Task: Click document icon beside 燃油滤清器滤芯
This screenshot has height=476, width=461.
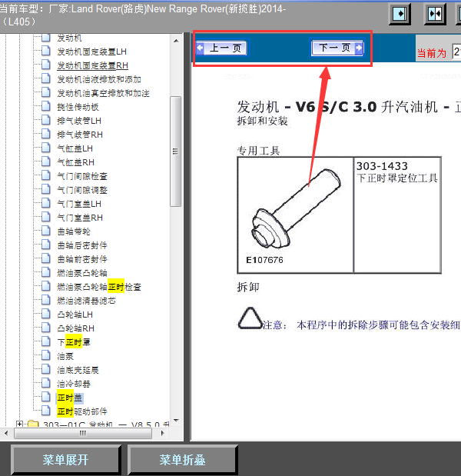Action: click(x=46, y=300)
